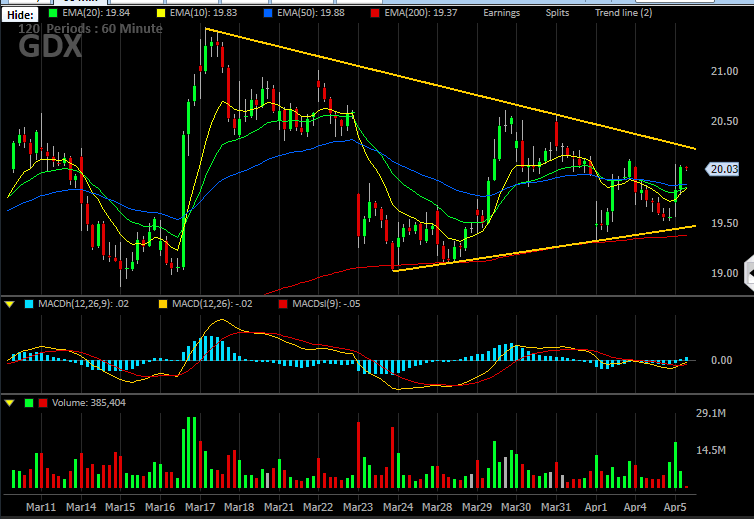Image resolution: width=754 pixels, height=519 pixels.
Task: Click the Mar16 date label
Action: pyautogui.click(x=160, y=507)
